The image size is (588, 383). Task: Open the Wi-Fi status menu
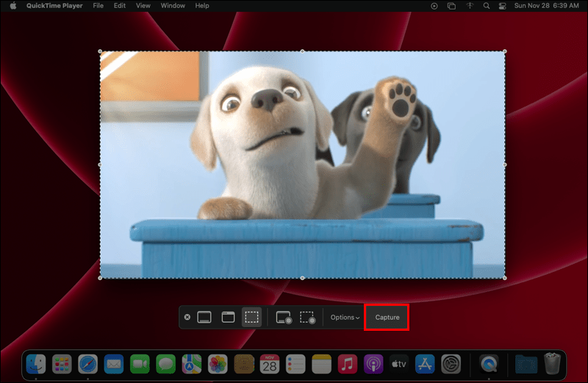(470, 6)
